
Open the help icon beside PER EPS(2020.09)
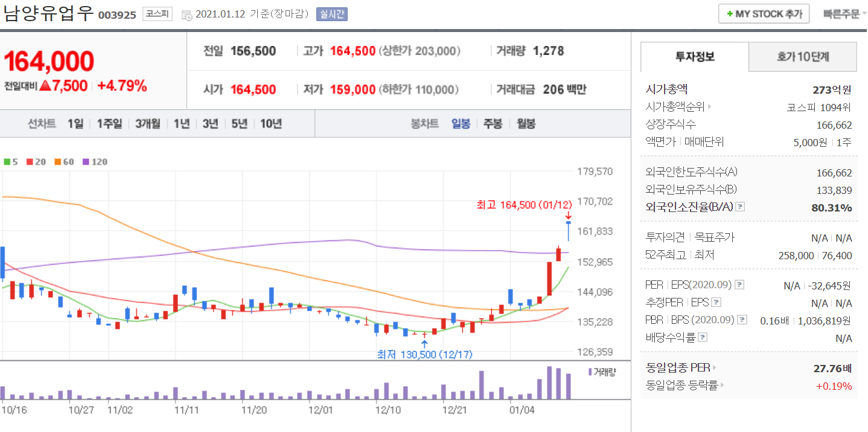click(739, 285)
